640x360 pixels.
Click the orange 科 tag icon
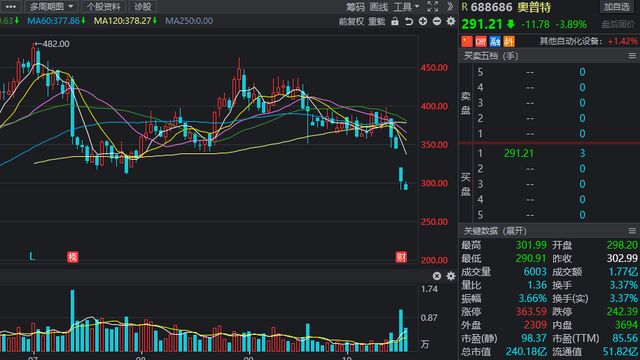[509, 41]
